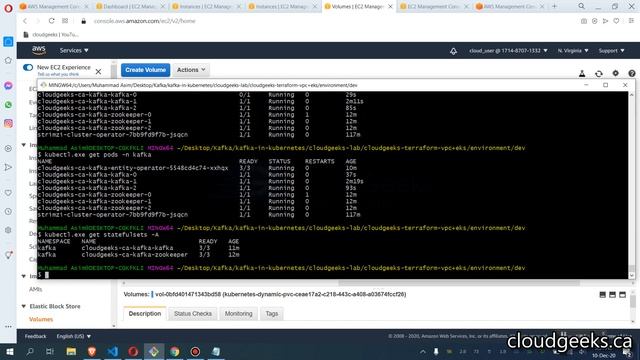Click the terminal scrollbar down arrow
Screen dimensions: 640x360
coord(631,276)
